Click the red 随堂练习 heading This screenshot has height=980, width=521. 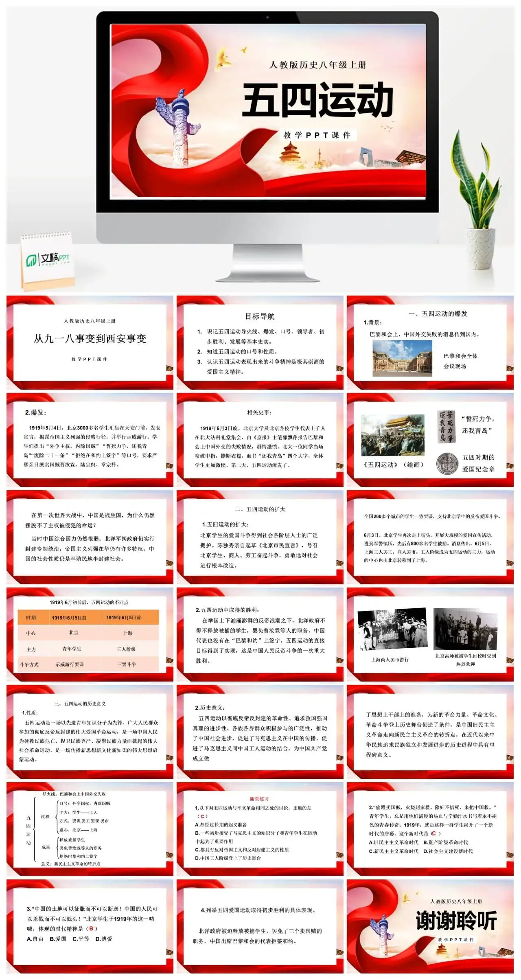[x=259, y=799]
